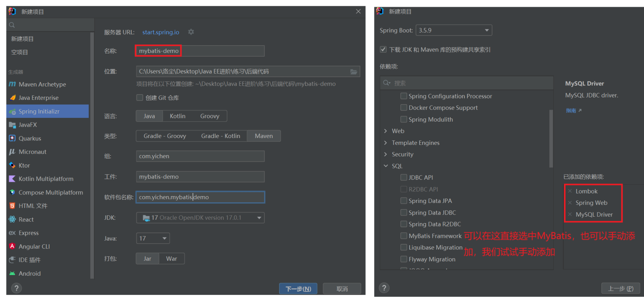
Task: Click the server URL settings gear icon
Action: click(x=191, y=32)
